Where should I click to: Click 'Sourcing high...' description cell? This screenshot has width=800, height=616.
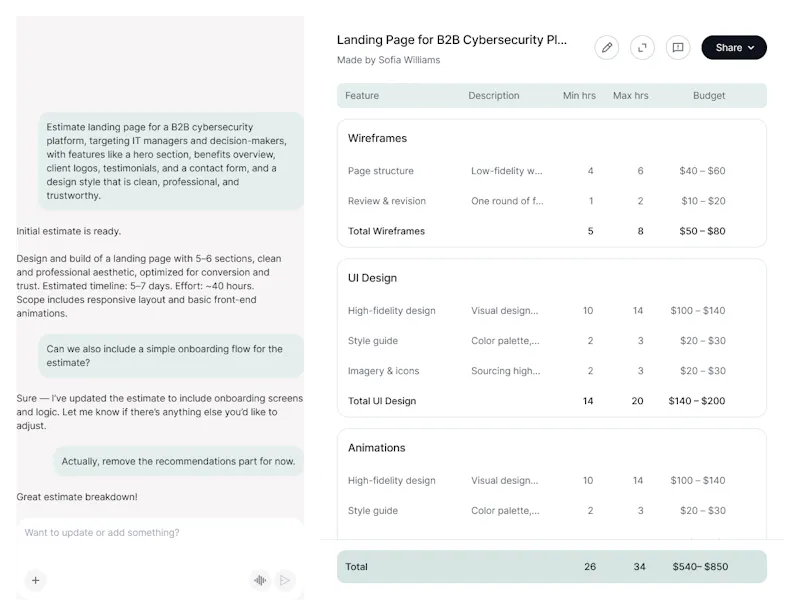click(506, 371)
